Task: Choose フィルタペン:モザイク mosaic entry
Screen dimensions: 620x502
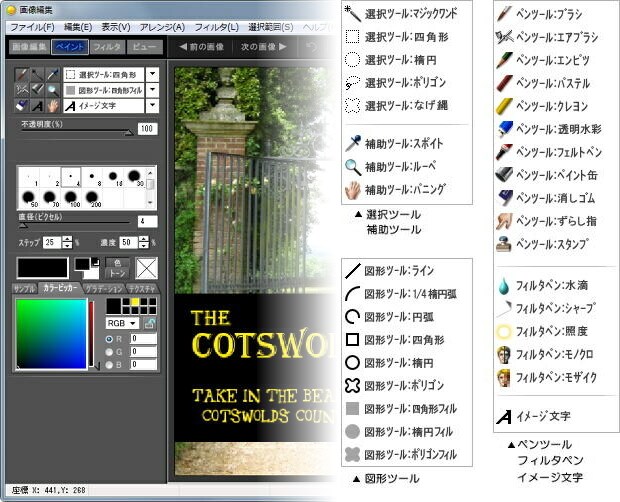Action: (546, 377)
